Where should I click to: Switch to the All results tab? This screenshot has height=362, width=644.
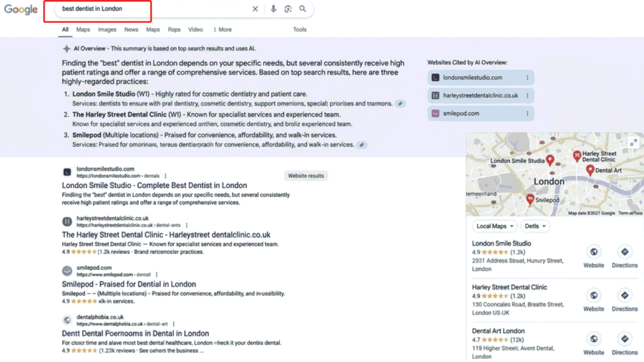coord(65,30)
